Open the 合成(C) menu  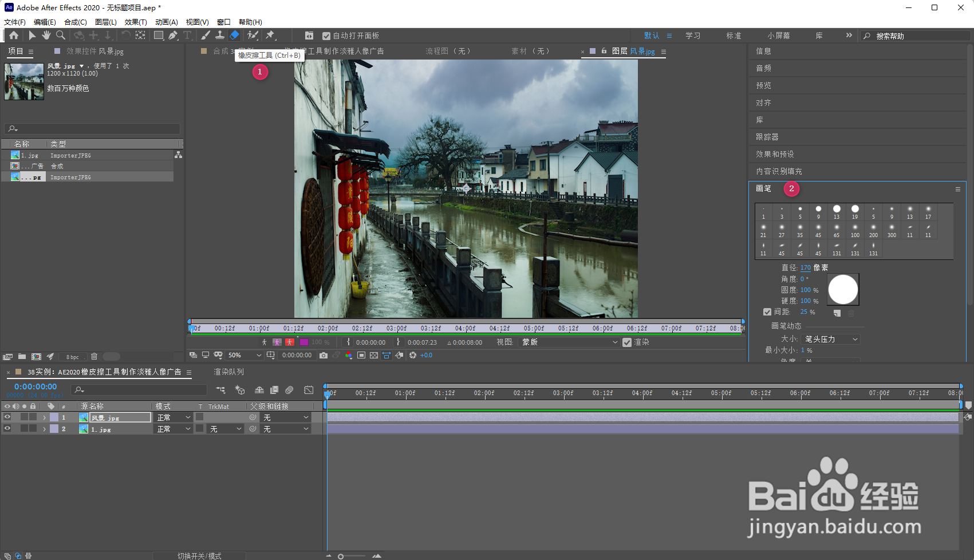click(x=76, y=22)
